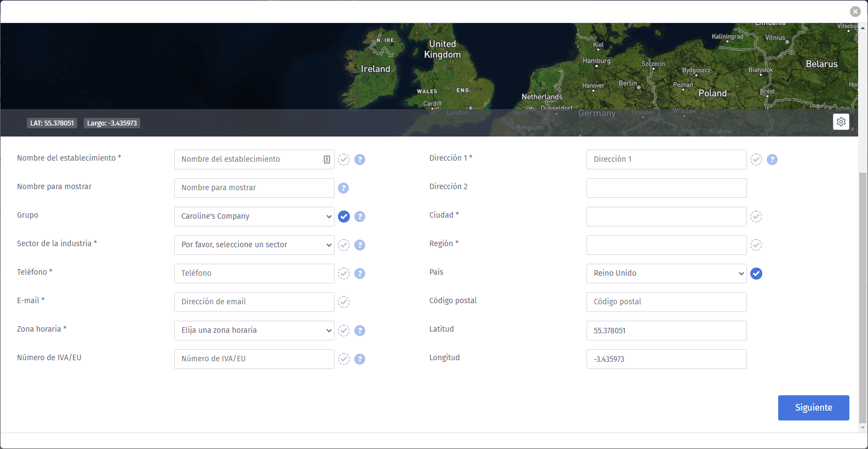Click validation check next to E-mail field
The image size is (868, 449).
[343, 302]
